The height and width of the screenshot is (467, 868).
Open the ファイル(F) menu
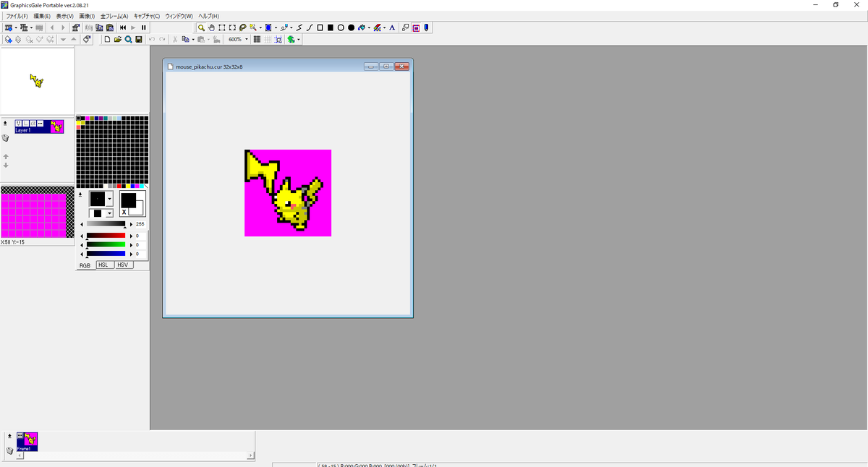(17, 16)
